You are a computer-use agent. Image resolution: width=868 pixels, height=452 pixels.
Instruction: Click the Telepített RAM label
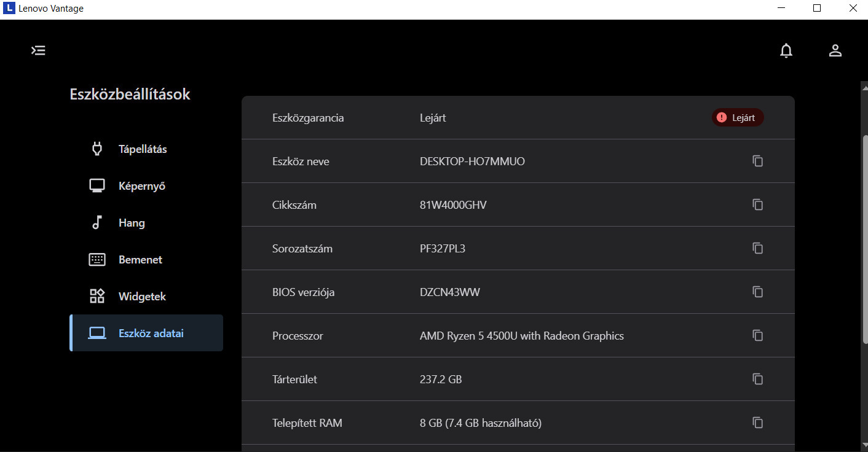coord(307,423)
